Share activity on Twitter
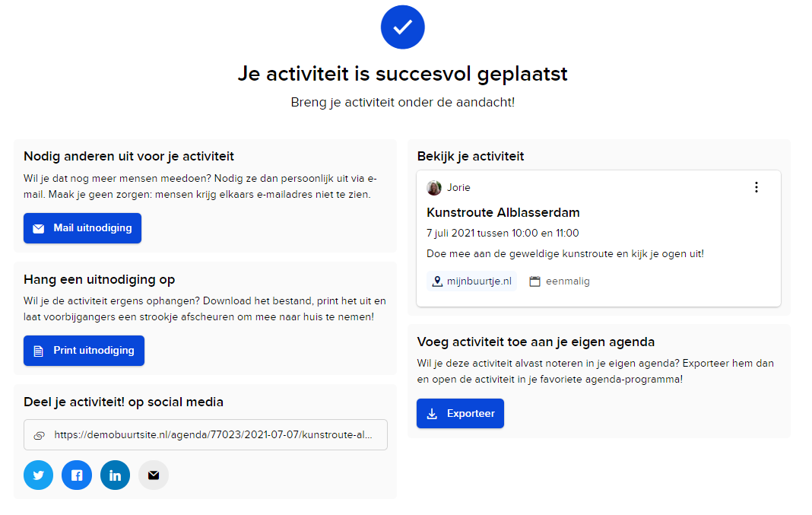The image size is (812, 515). pos(39,475)
